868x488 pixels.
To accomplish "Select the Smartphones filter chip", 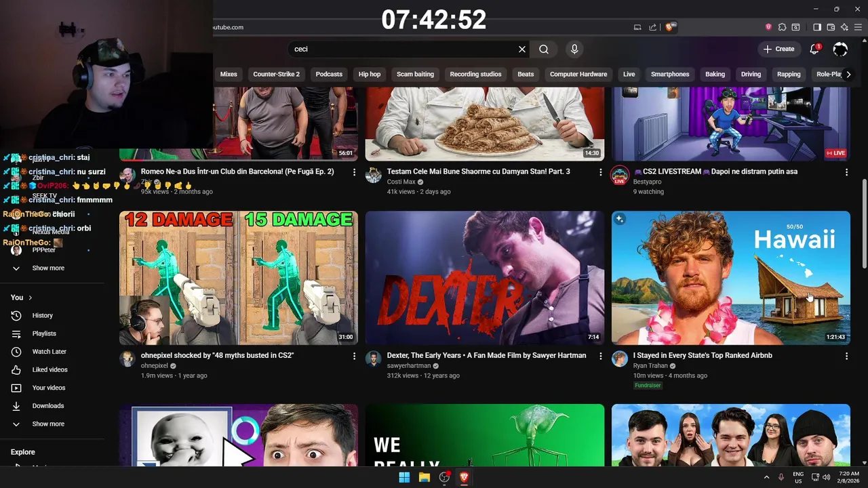I will (x=670, y=74).
